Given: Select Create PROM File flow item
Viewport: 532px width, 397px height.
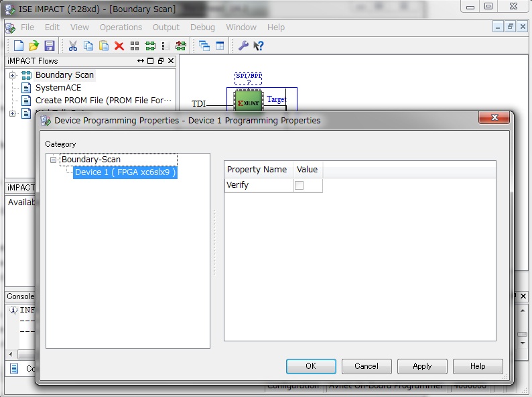Looking at the screenshot, I should click(103, 101).
